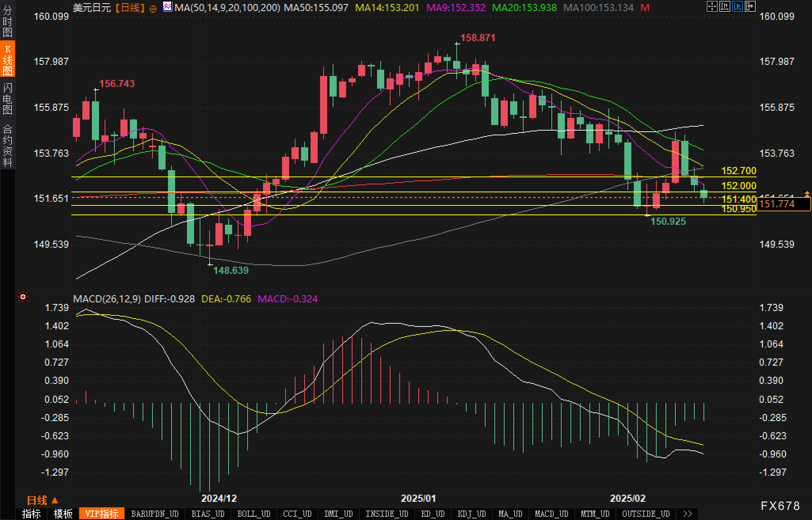Screen dimensions: 812x520
Task: Open the 闪电图 side tab
Action: (x=8, y=99)
